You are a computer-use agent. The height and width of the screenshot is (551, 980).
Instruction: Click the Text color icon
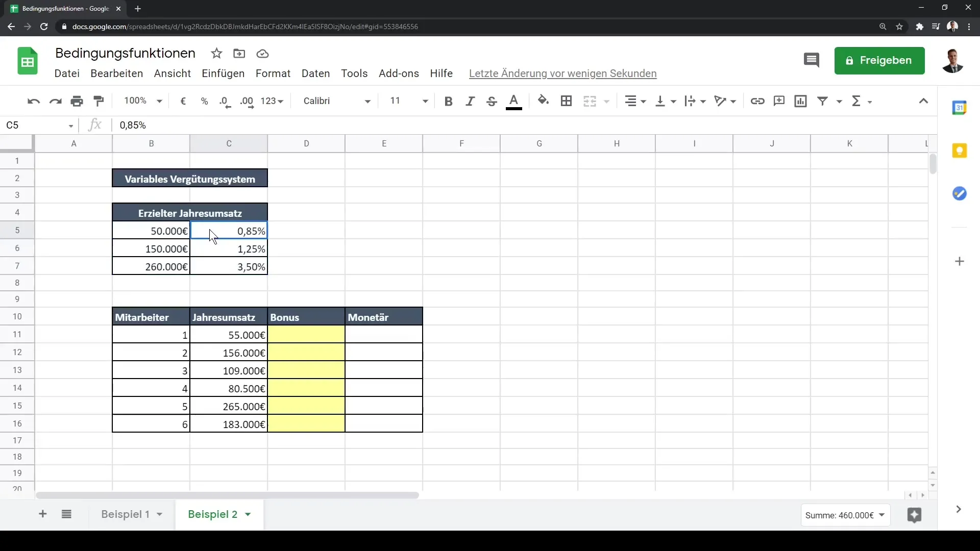tap(513, 101)
